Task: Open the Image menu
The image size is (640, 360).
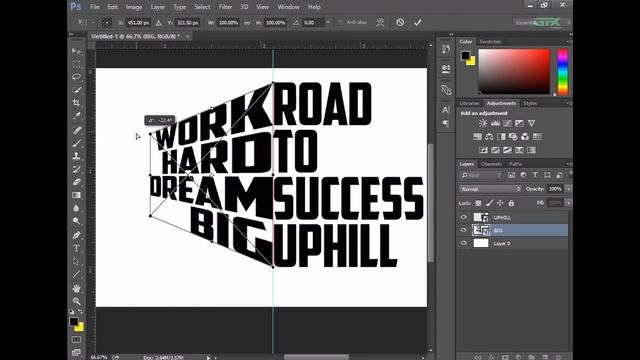Action: click(x=134, y=7)
